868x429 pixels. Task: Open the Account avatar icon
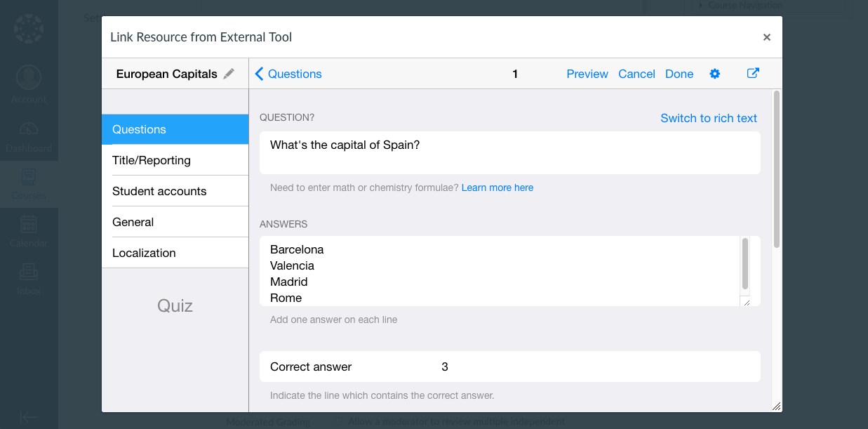[x=29, y=79]
